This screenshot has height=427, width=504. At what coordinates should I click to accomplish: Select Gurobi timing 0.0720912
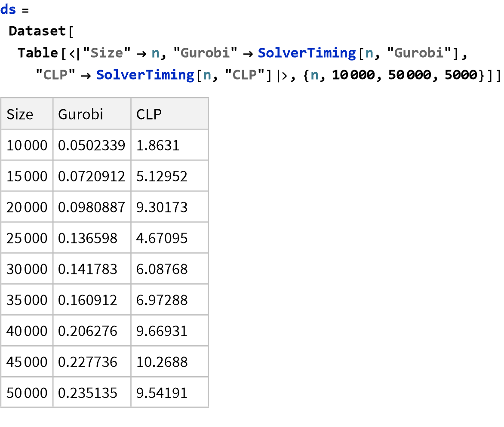pyautogui.click(x=92, y=176)
